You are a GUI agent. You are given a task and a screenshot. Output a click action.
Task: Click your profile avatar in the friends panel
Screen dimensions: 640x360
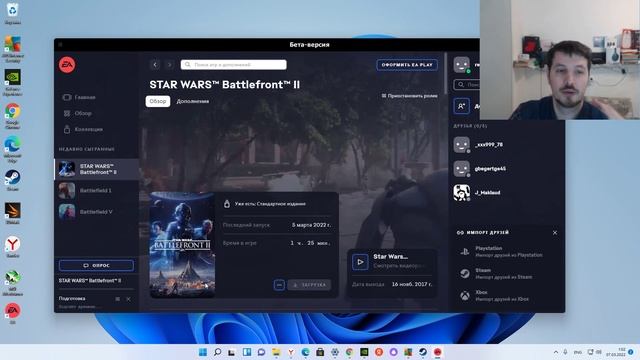[462, 65]
